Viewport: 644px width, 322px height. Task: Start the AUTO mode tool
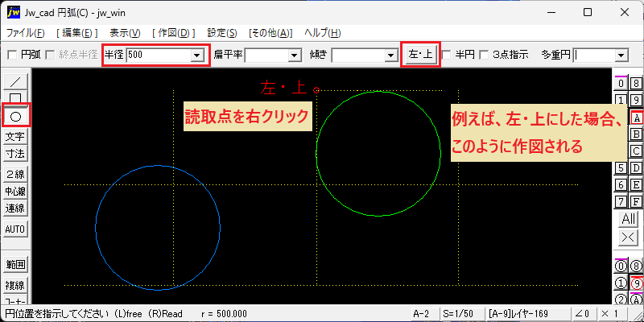pyautogui.click(x=15, y=229)
